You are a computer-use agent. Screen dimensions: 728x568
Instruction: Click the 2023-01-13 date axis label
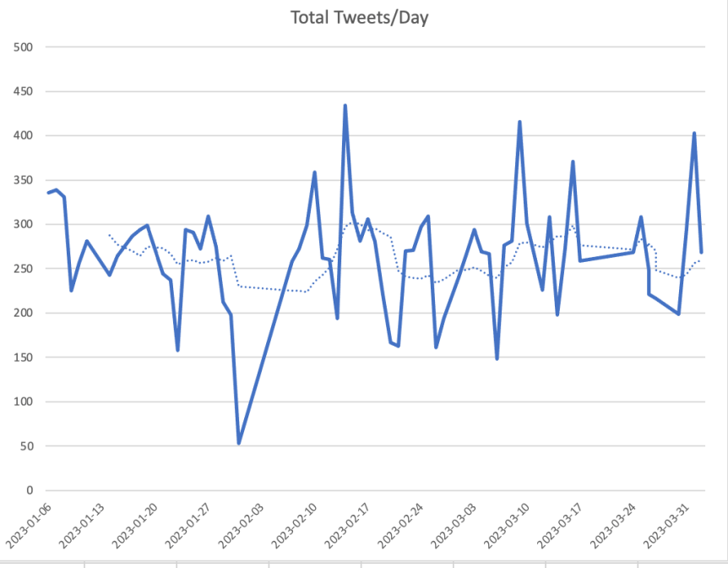82,526
